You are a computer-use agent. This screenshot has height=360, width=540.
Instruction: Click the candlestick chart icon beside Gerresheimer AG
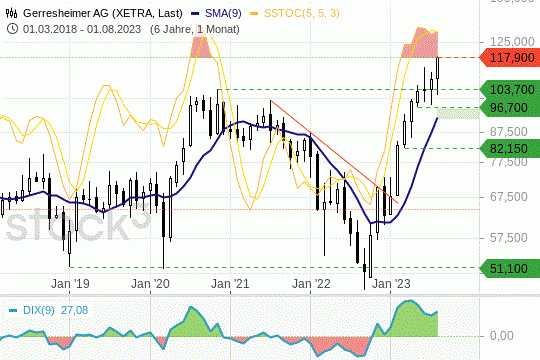point(11,13)
